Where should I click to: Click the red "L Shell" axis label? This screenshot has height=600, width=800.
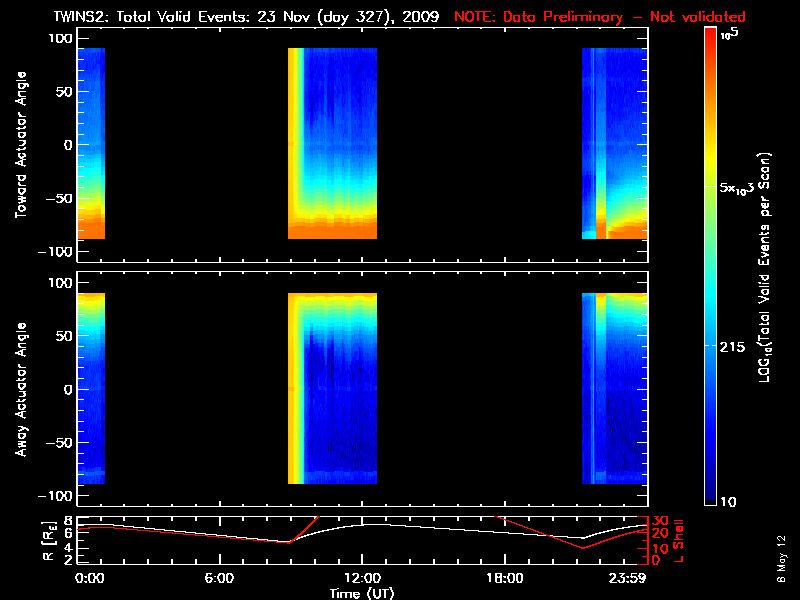pos(681,539)
